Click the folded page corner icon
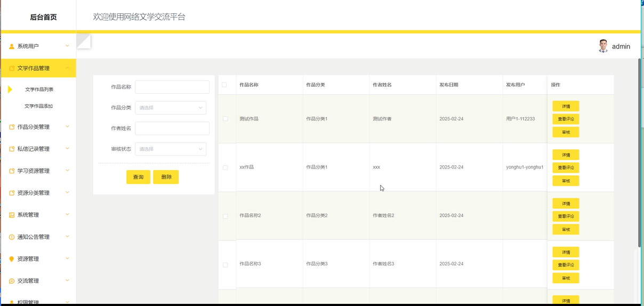The height and width of the screenshot is (306, 644). [84, 41]
